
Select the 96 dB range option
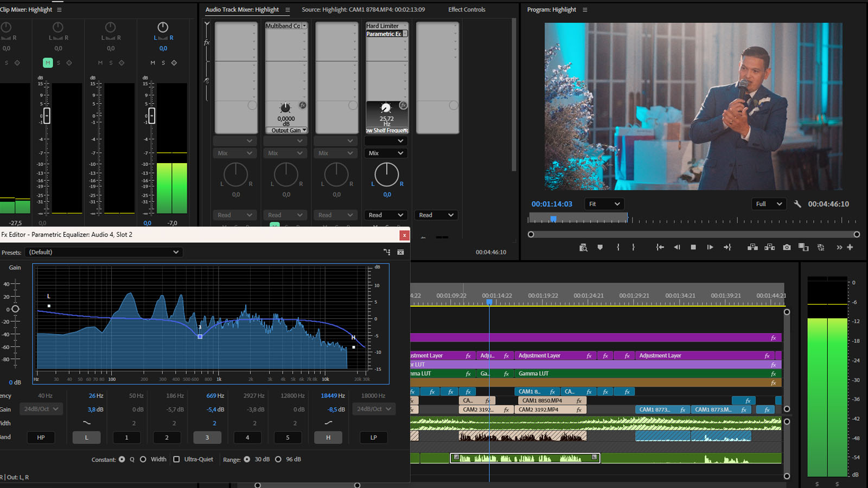278,459
